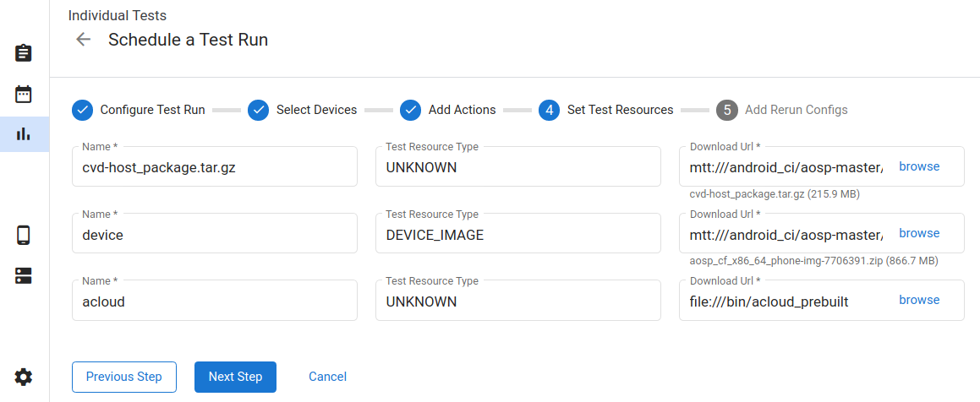
Task: Go back using the left arrow icon
Action: pos(83,40)
